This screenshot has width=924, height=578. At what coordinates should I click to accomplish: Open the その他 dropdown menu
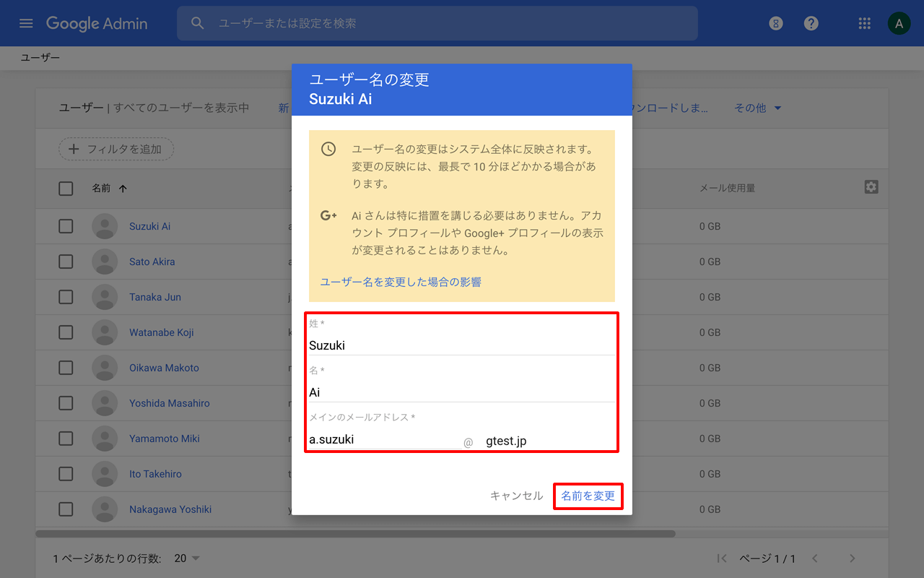click(758, 108)
